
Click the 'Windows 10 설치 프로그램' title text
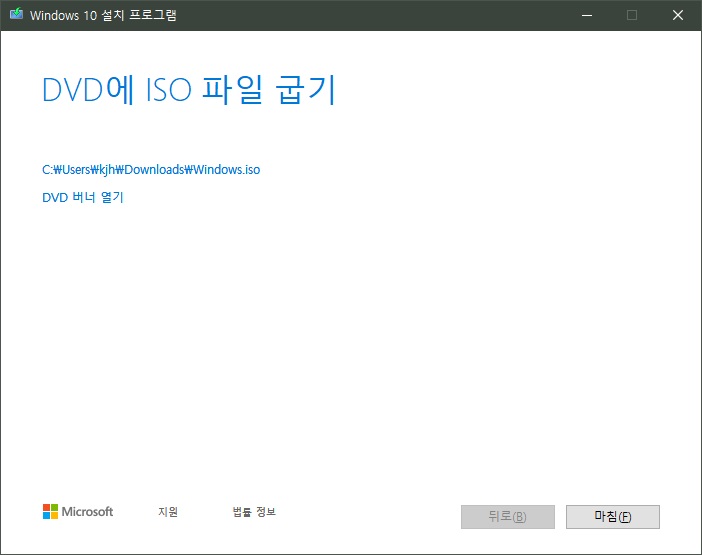point(103,15)
